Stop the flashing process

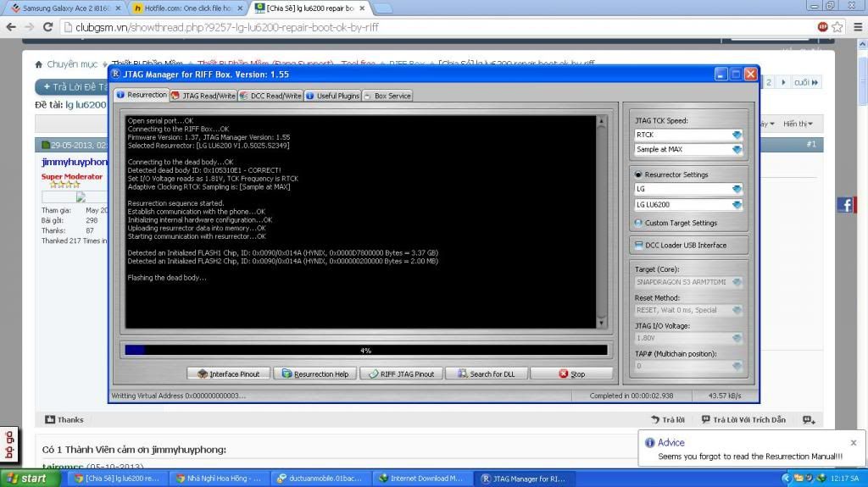click(x=571, y=374)
